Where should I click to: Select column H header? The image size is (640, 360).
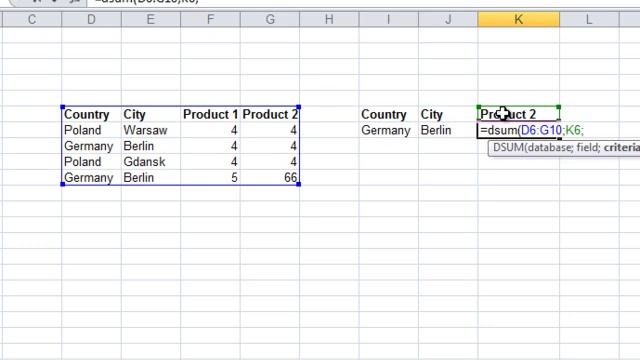[x=329, y=19]
